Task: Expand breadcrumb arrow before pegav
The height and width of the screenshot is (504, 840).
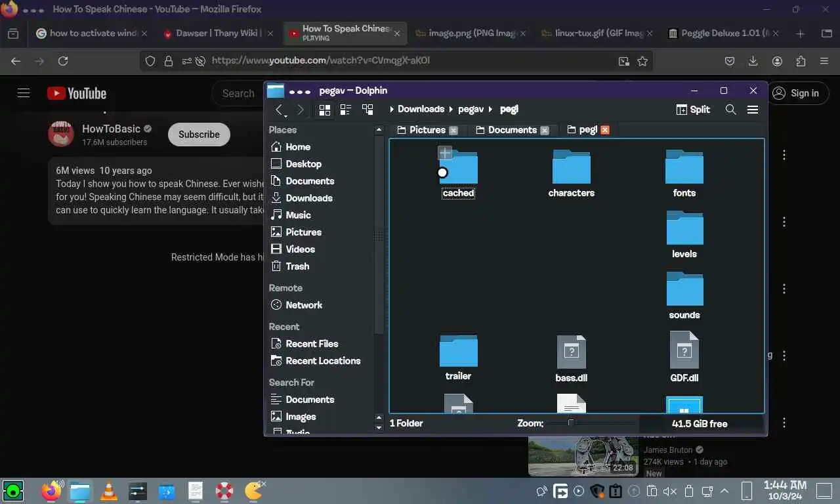Action: pyautogui.click(x=451, y=110)
